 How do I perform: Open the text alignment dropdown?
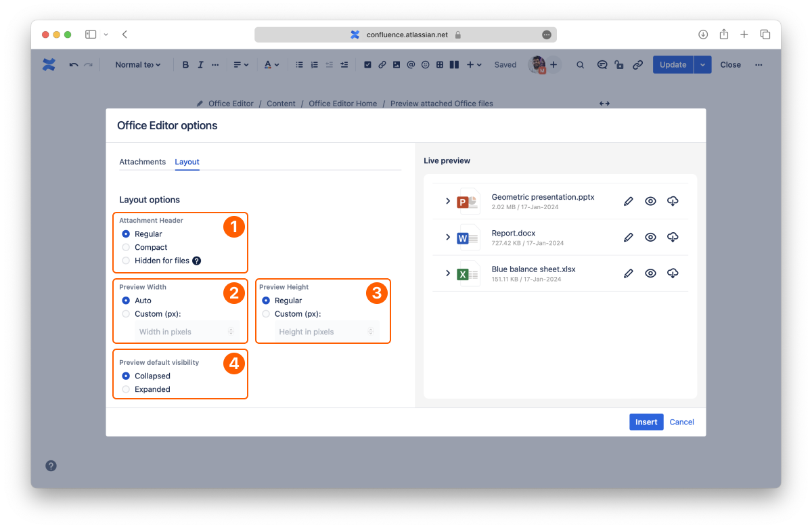[241, 65]
